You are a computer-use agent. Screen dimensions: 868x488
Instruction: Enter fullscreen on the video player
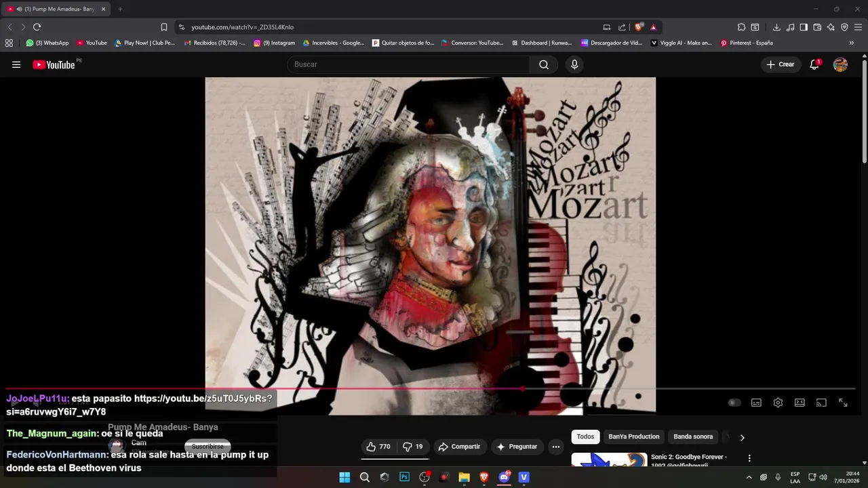(x=843, y=403)
